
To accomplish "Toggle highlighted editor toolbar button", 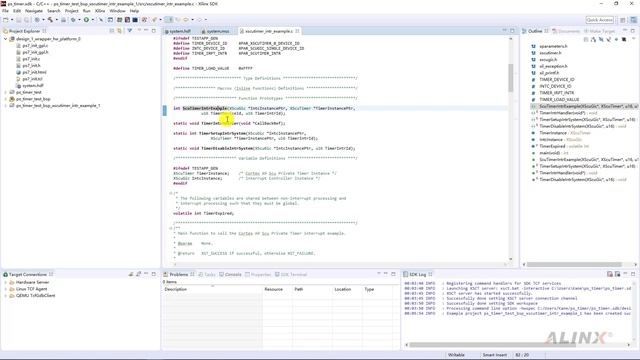I will (x=169, y=20).
